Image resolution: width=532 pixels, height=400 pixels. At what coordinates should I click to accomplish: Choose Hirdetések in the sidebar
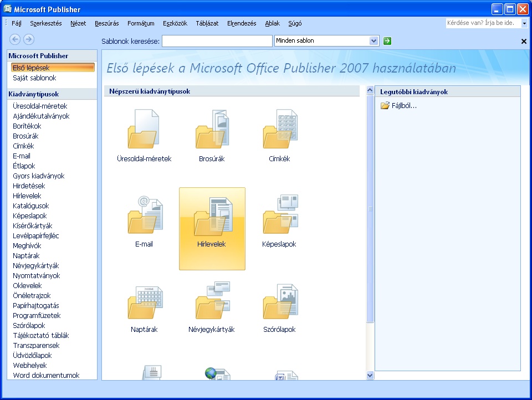(x=29, y=186)
